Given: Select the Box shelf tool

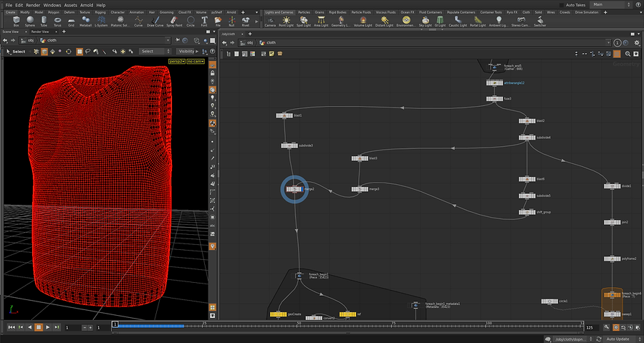Looking at the screenshot, I should [16, 21].
